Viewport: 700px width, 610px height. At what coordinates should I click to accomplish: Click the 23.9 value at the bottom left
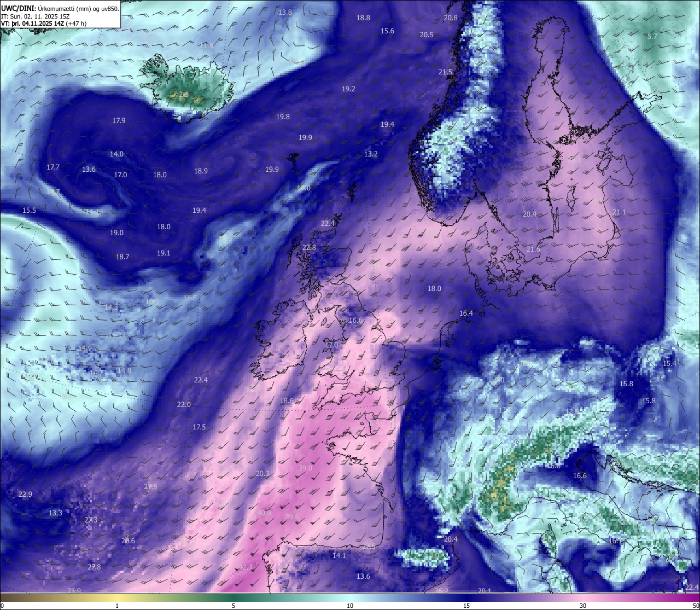point(74,590)
